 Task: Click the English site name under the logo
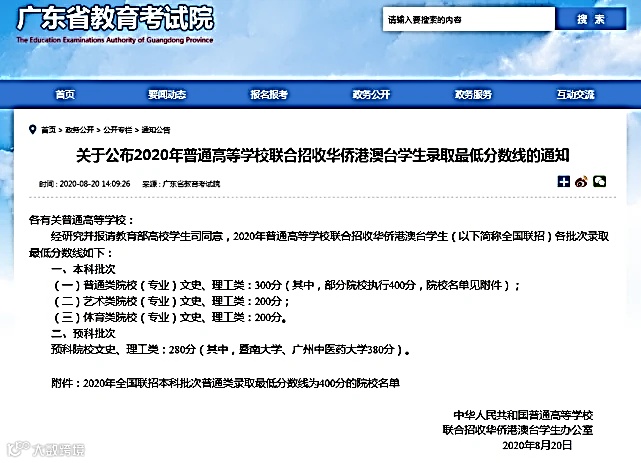tap(115, 40)
